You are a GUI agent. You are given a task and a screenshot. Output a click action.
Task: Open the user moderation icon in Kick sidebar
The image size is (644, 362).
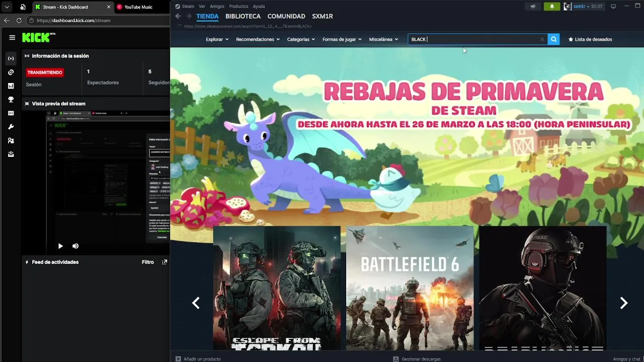11,141
